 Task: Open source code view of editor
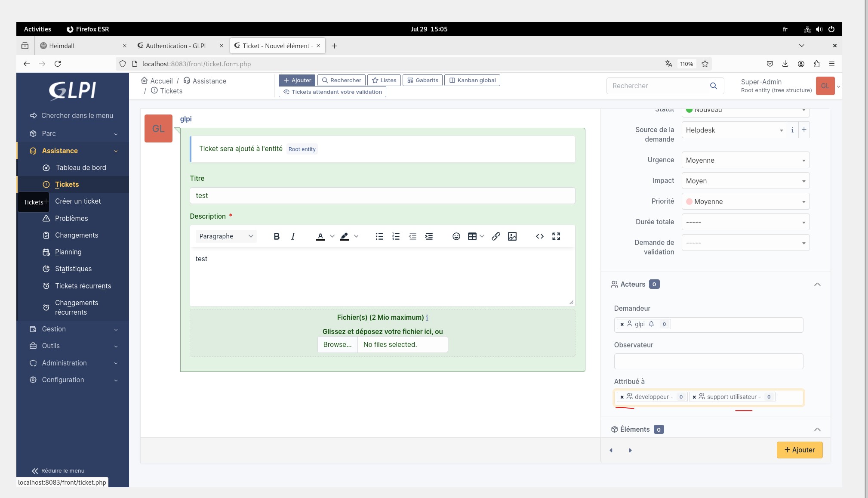(540, 236)
